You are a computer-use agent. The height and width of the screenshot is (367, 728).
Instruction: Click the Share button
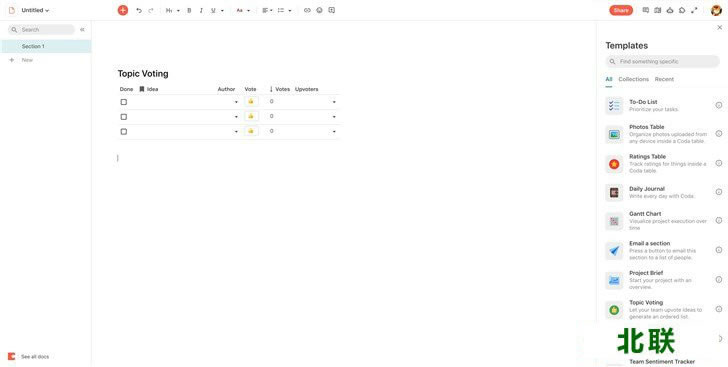(x=621, y=10)
